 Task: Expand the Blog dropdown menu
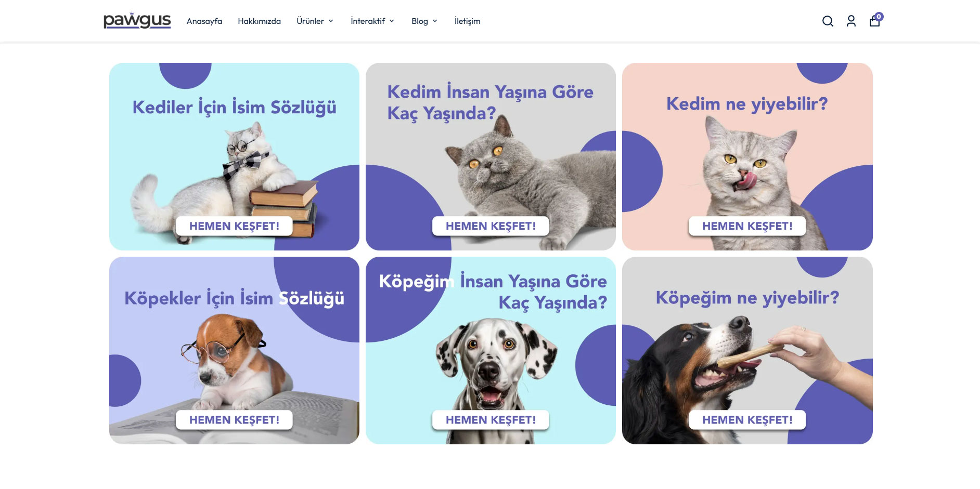pos(424,21)
